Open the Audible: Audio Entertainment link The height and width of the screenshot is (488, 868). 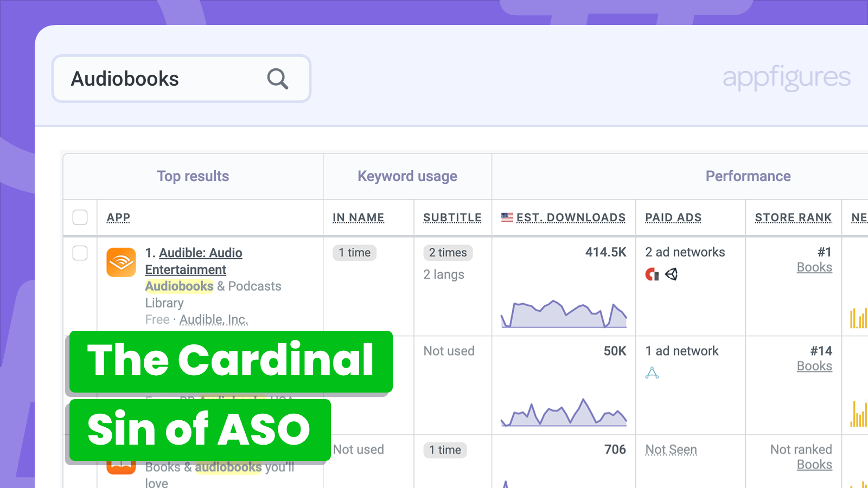194,261
